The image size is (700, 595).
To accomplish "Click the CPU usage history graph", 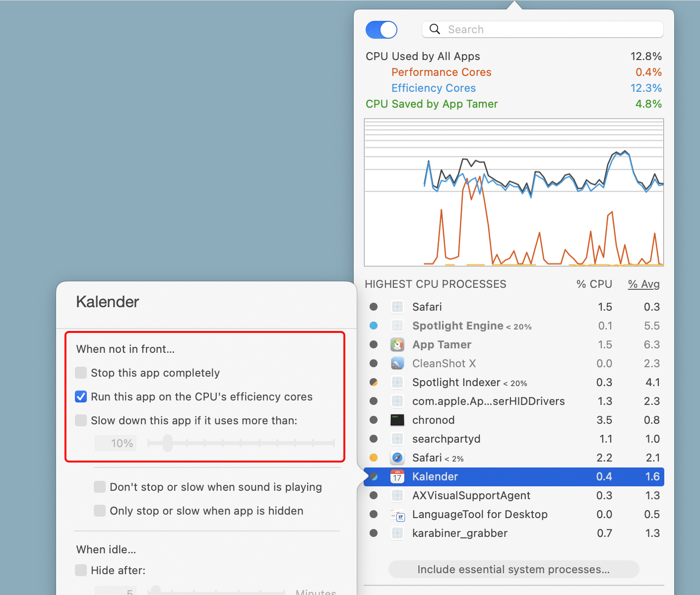I will click(x=514, y=193).
